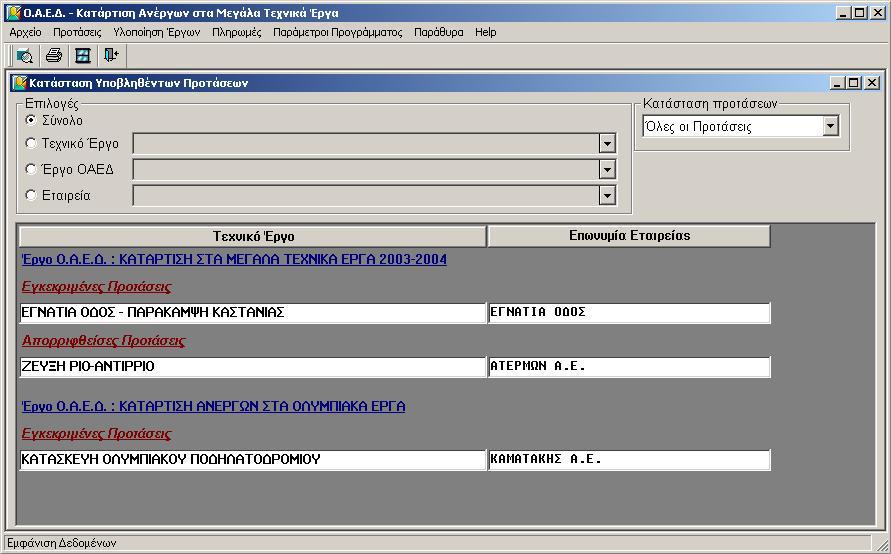Screen dimensions: 891x554
Task: Click the print preview magnifier toolbar icon
Action: (25, 56)
